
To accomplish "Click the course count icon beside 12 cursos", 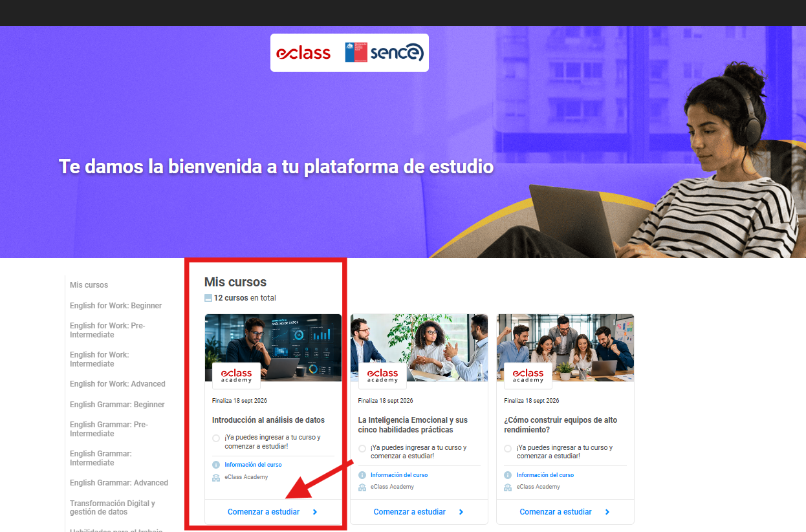I will (208, 298).
